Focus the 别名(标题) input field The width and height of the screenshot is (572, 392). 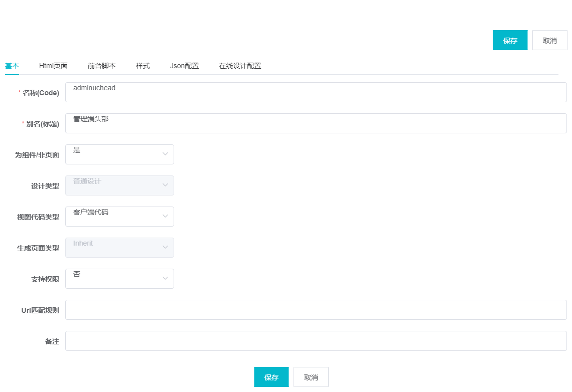pos(316,123)
